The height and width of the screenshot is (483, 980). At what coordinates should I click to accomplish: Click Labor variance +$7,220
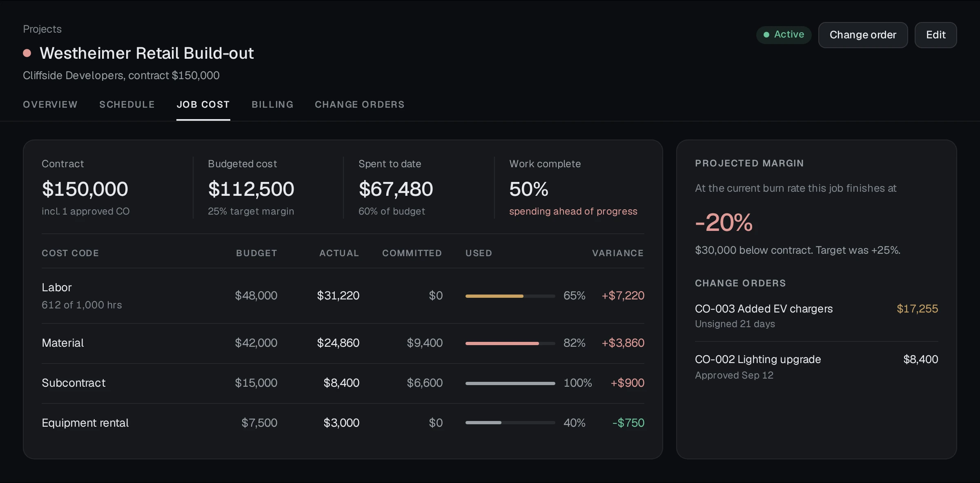click(623, 295)
